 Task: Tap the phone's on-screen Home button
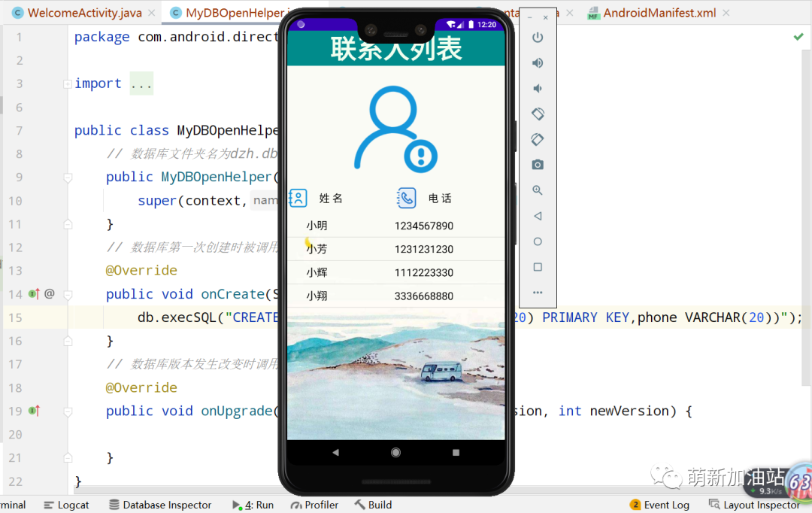(x=395, y=452)
